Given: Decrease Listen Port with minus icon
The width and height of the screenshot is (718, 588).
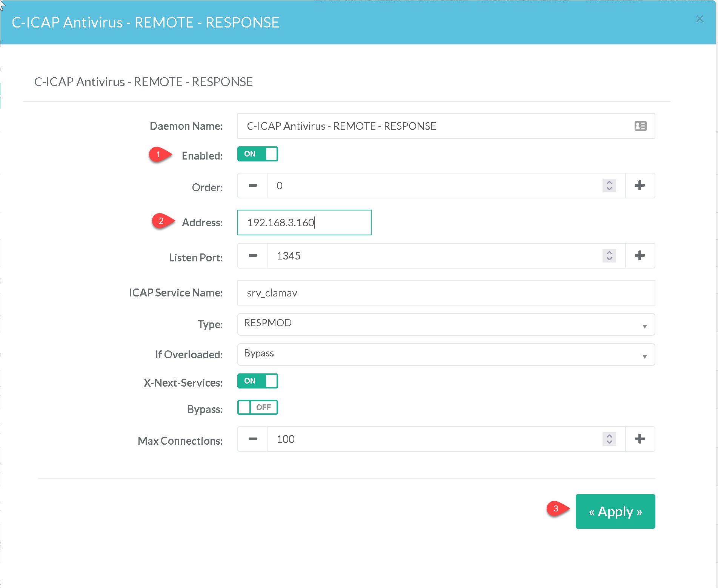Looking at the screenshot, I should [x=253, y=256].
